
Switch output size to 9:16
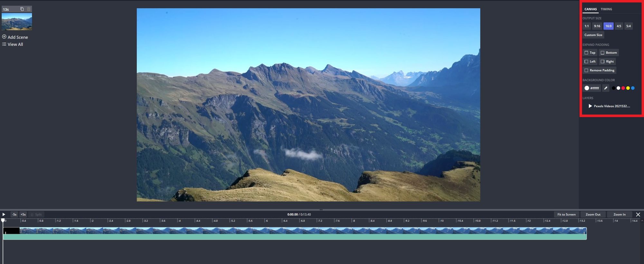click(x=597, y=26)
